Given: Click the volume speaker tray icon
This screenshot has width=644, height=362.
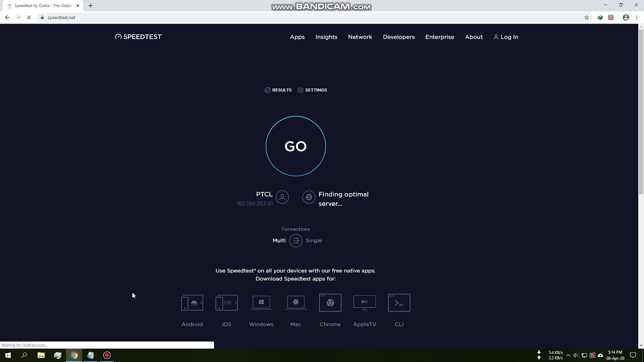Looking at the screenshot, I should pyautogui.click(x=576, y=355).
